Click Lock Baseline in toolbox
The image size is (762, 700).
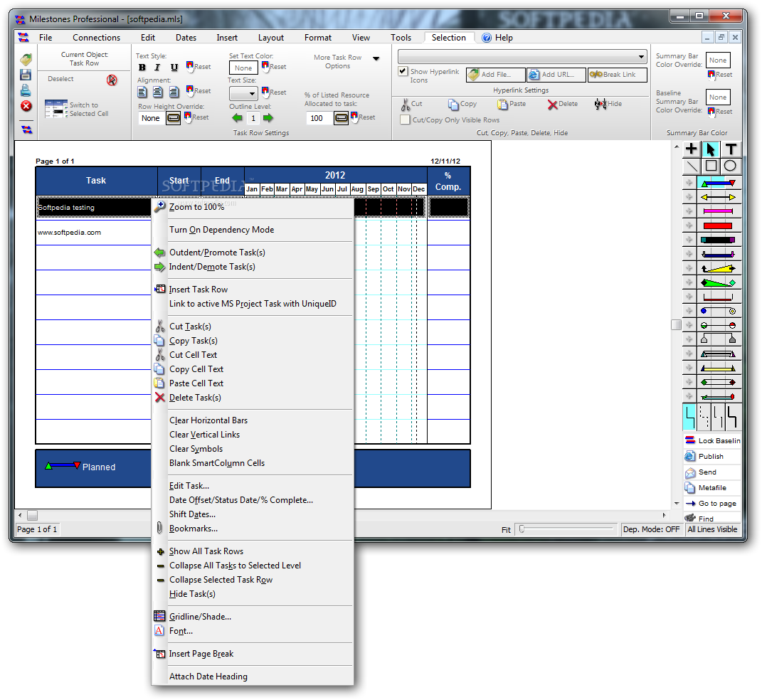(712, 441)
